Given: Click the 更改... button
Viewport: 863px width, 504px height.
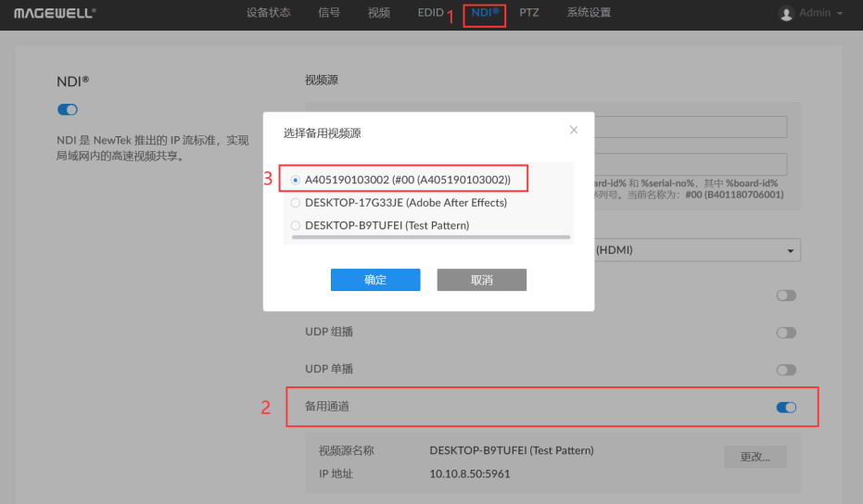Looking at the screenshot, I should click(x=755, y=457).
